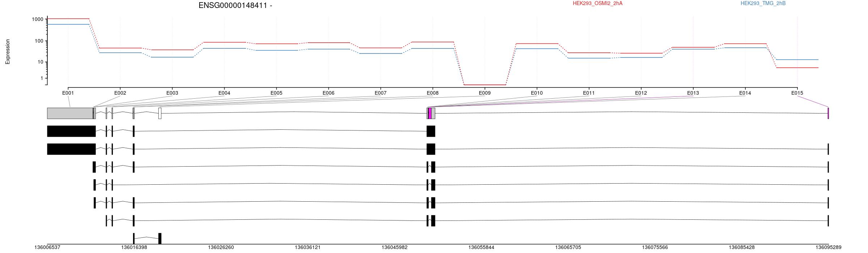Click exon label E006
This screenshot has width=868, height=253.
(x=328, y=93)
